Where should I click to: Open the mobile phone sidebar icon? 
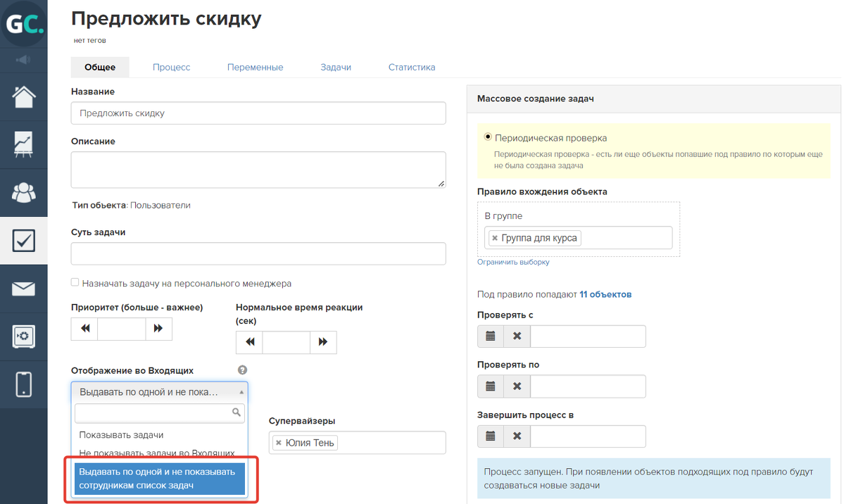pos(24,384)
